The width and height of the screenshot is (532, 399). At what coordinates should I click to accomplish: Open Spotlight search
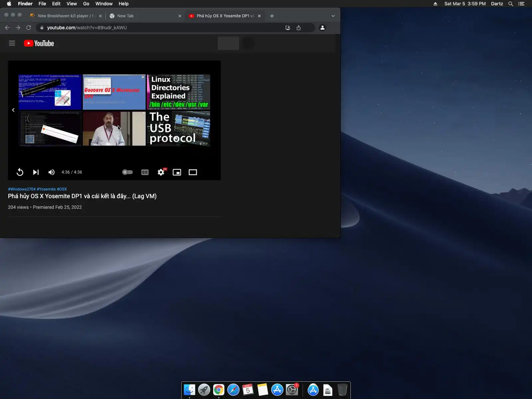(x=511, y=4)
